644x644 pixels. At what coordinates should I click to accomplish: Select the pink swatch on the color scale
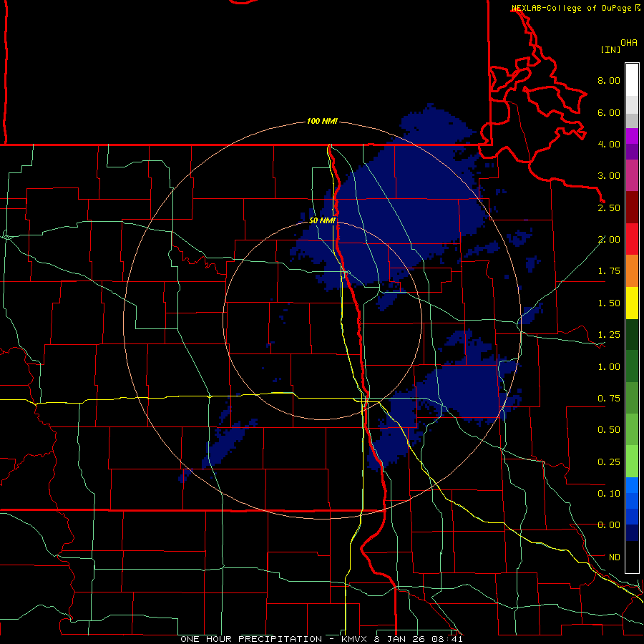(632, 176)
